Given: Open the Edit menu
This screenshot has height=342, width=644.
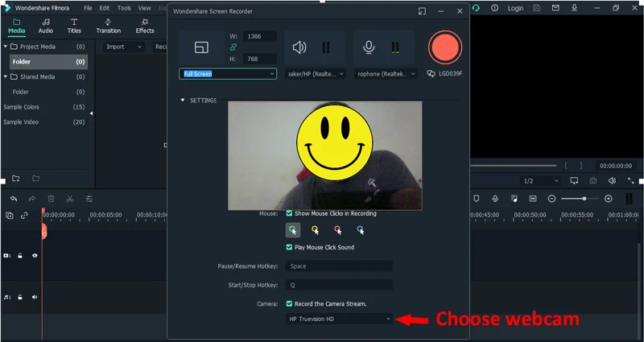Looking at the screenshot, I should click(x=105, y=8).
